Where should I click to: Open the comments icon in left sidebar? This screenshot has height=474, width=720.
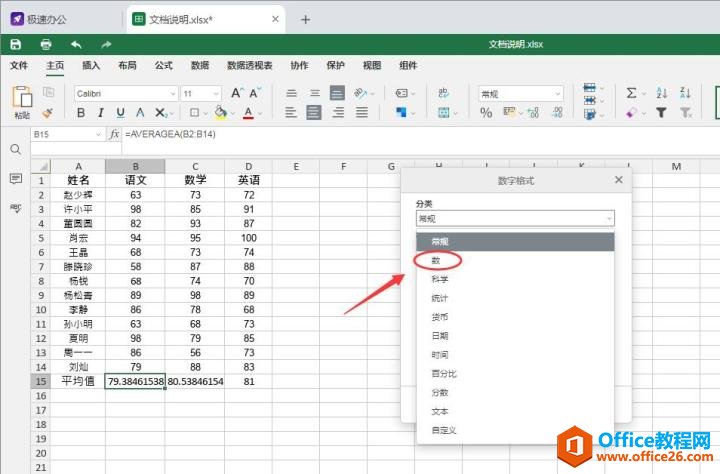pyautogui.click(x=16, y=178)
